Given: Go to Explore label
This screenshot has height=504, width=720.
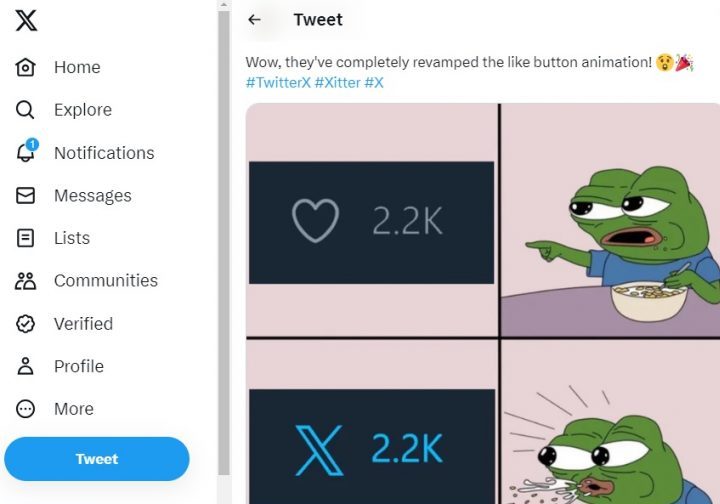Looking at the screenshot, I should [83, 110].
